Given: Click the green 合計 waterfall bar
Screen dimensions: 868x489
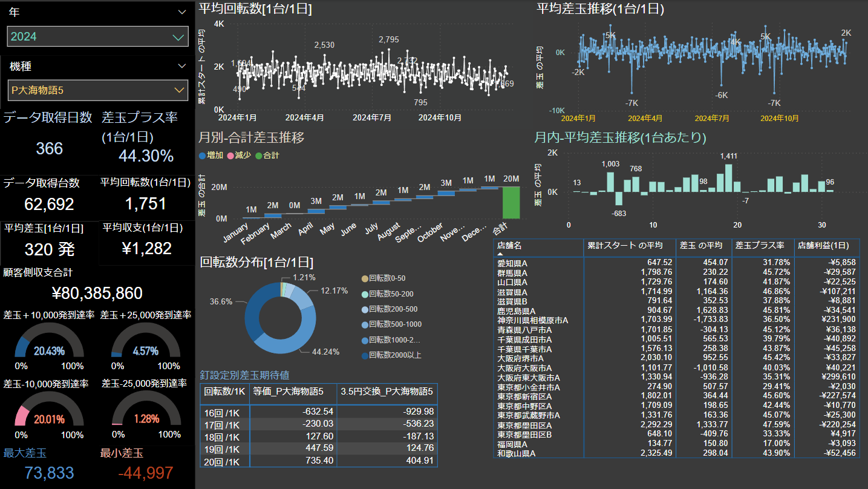Looking at the screenshot, I should [x=511, y=202].
